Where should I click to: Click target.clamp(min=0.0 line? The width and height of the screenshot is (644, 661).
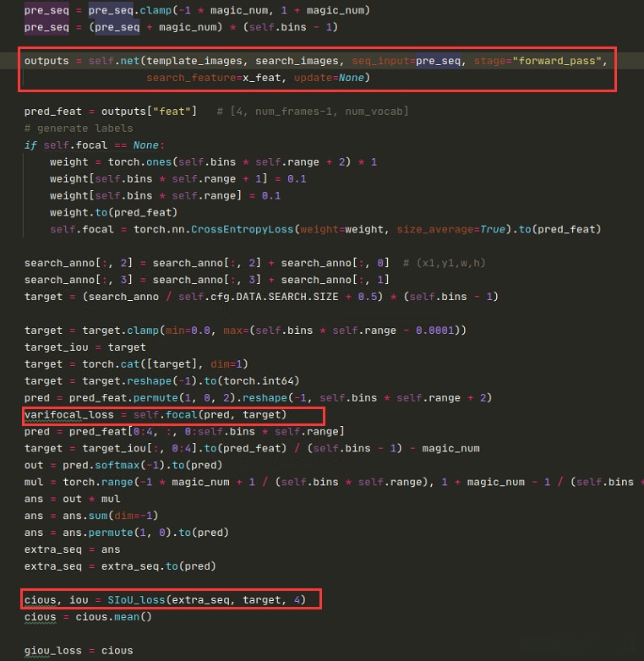coord(245,330)
